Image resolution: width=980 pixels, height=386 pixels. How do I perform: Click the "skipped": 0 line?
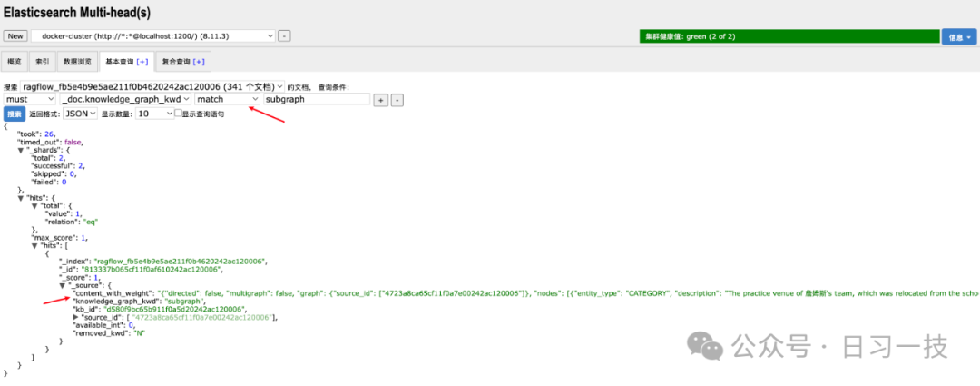click(x=54, y=173)
